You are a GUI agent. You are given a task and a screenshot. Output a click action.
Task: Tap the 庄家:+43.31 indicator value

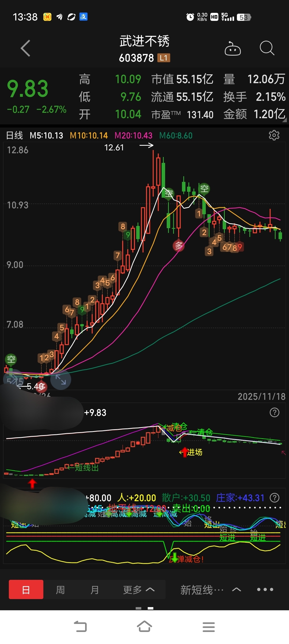(240, 498)
